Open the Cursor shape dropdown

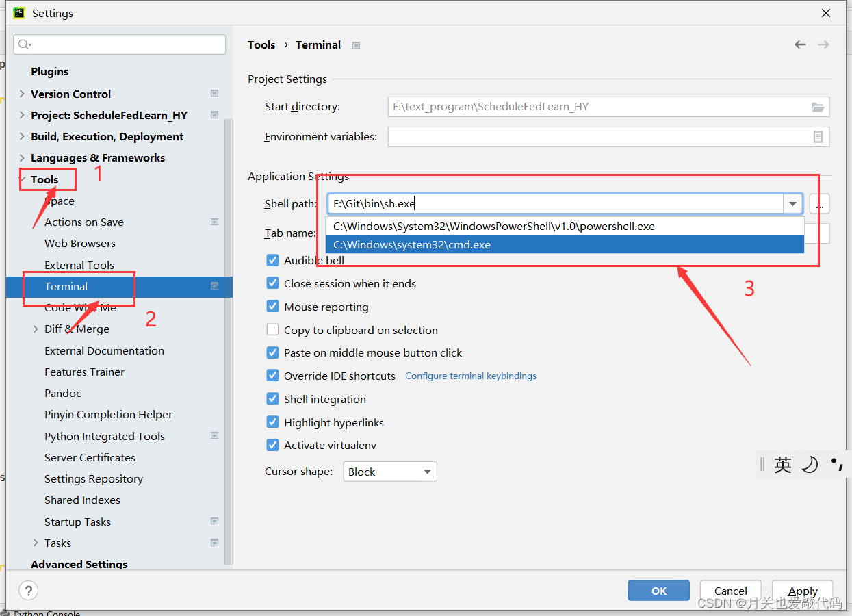(x=428, y=471)
